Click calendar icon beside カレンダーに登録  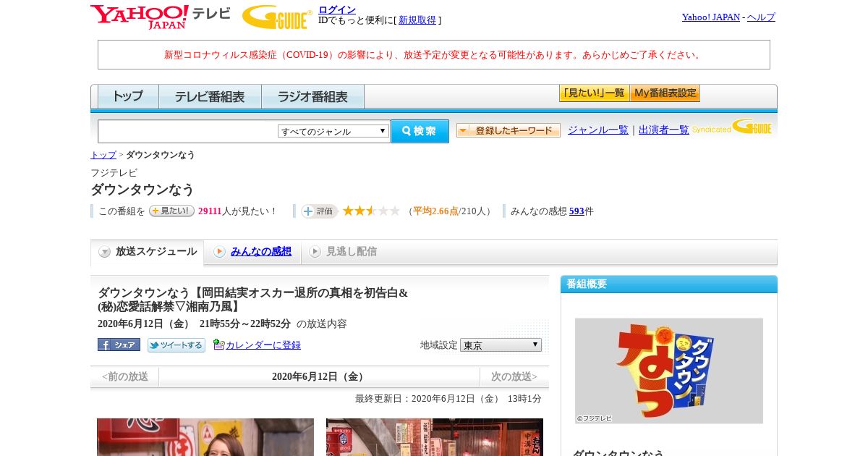pyautogui.click(x=219, y=345)
